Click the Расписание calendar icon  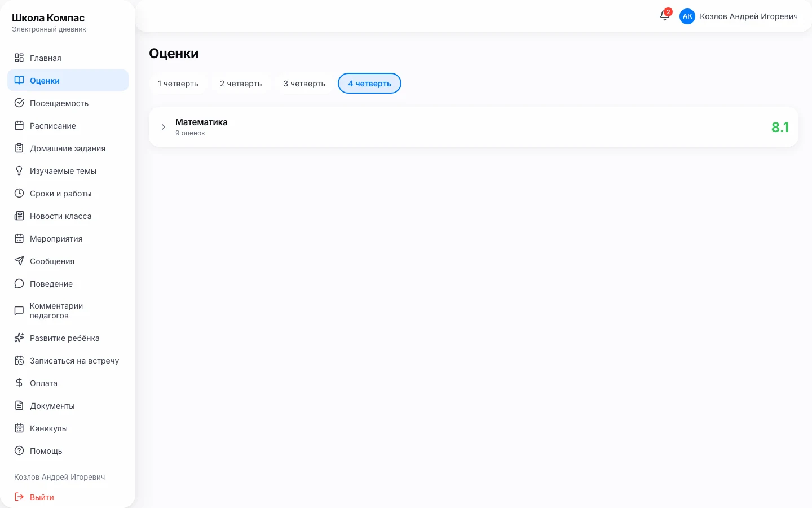(x=19, y=125)
